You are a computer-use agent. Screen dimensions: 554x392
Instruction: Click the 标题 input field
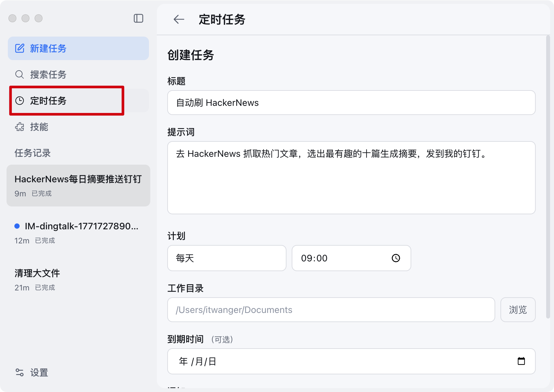click(351, 103)
